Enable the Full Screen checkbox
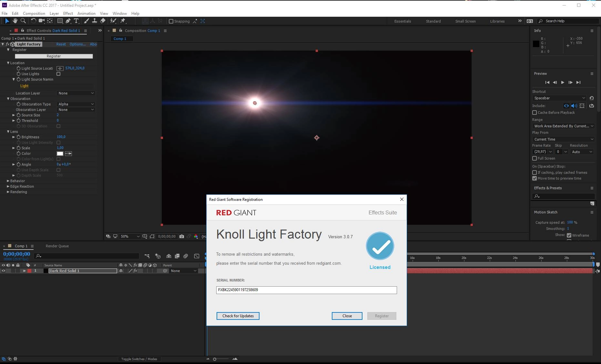 tap(535, 158)
